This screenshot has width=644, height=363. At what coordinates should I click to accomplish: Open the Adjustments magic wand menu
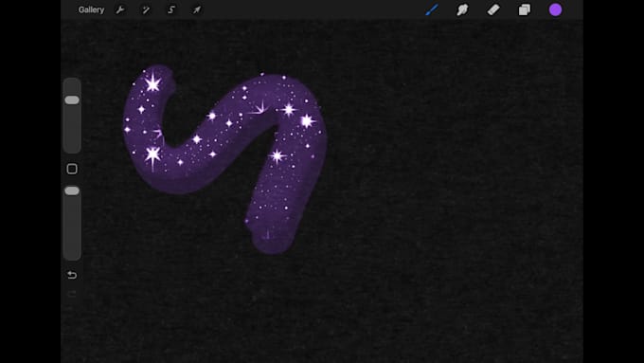click(x=146, y=9)
